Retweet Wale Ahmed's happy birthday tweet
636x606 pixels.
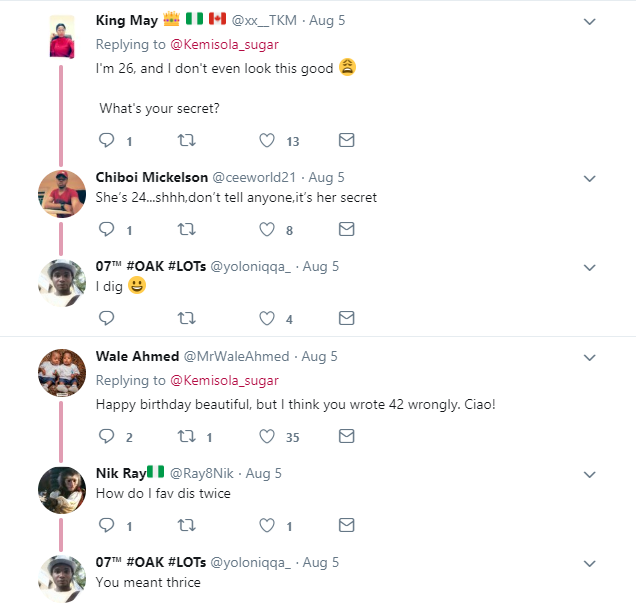pos(185,436)
